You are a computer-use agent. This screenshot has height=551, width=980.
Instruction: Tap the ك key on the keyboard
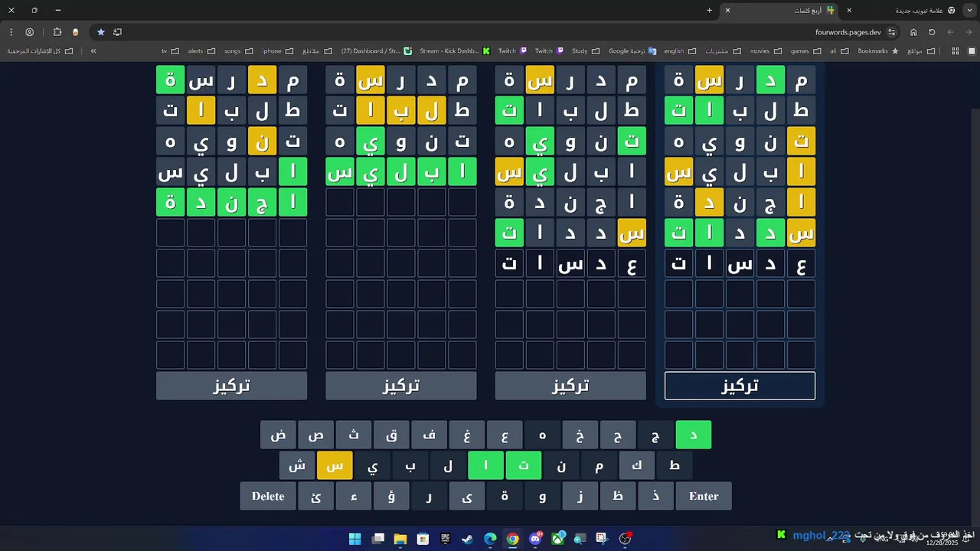[x=637, y=465]
